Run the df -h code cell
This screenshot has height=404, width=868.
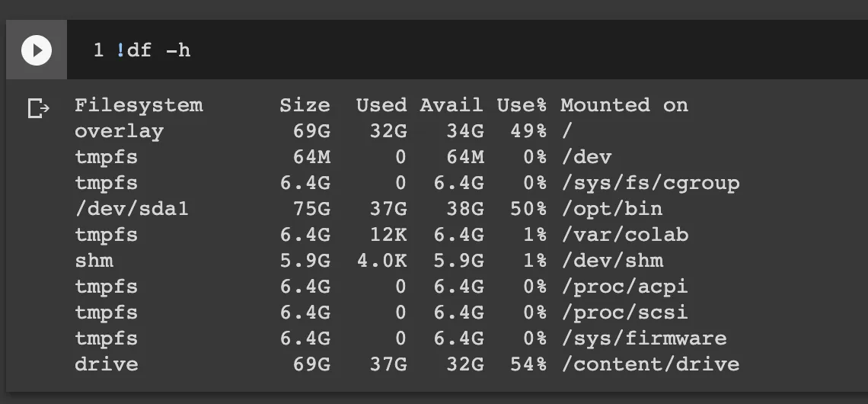(37, 51)
